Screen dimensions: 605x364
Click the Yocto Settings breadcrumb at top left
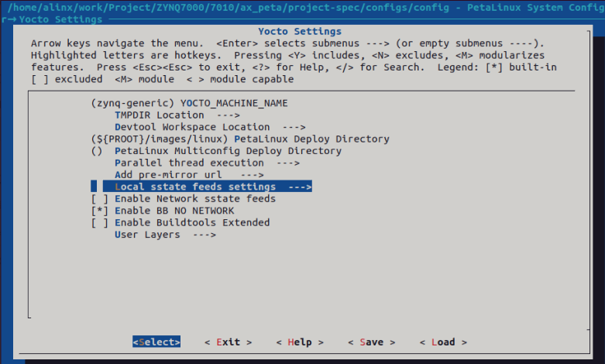click(60, 19)
